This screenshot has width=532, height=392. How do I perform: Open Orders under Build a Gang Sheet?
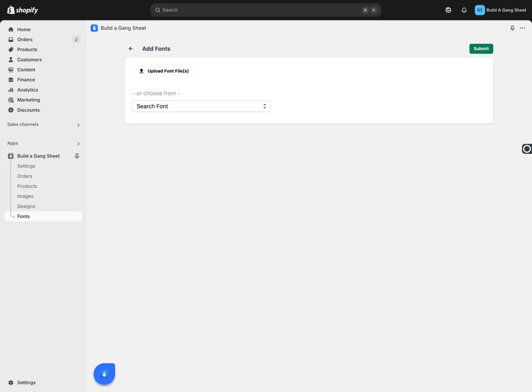[x=25, y=176]
